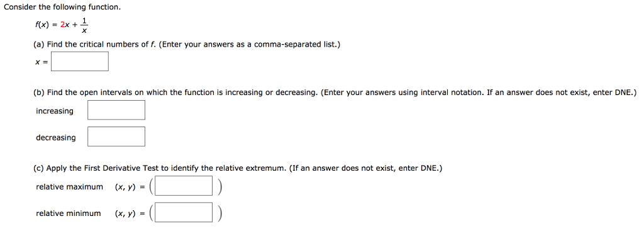Click the 1 over x fraction
The width and height of the screenshot is (644, 238).
pos(84,25)
